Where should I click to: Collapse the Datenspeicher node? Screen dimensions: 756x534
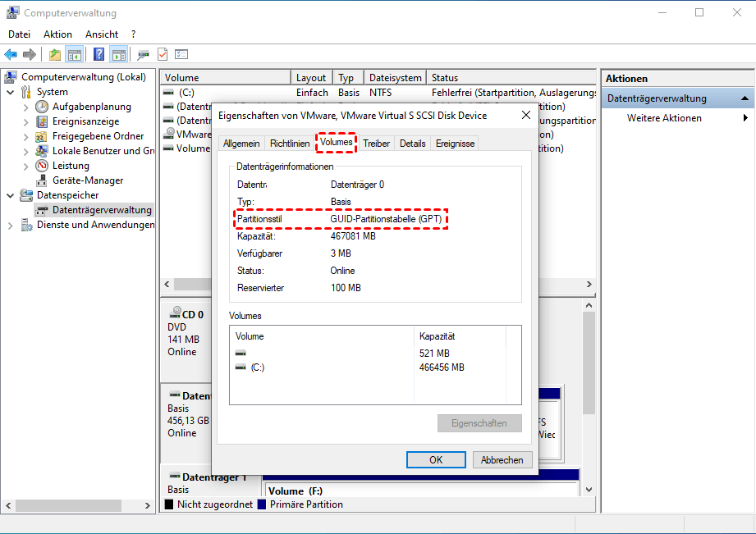[x=10, y=195]
